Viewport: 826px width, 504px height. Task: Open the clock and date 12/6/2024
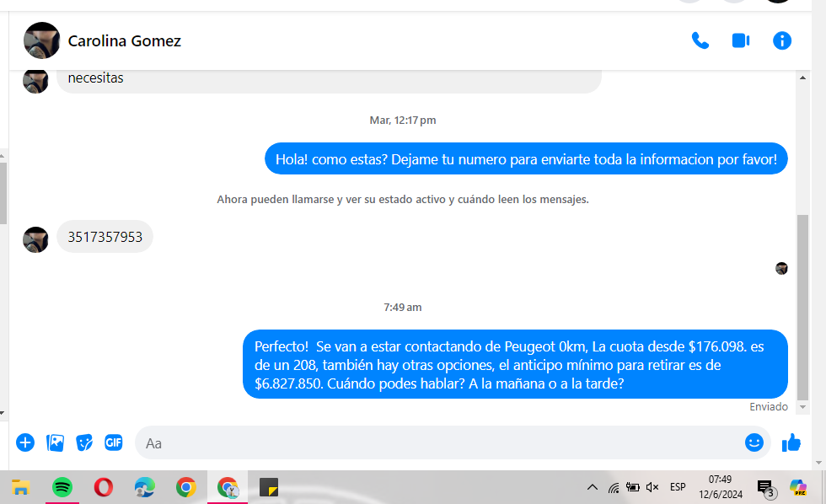point(720,487)
